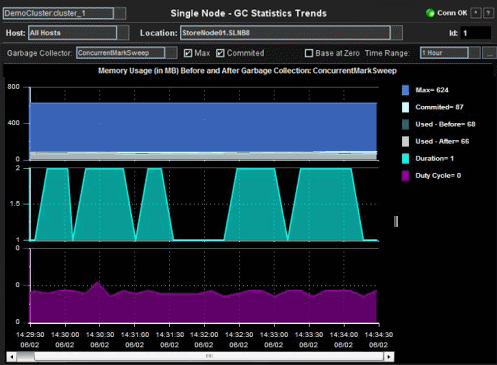Click the Max= 624 legend entry

click(x=425, y=90)
